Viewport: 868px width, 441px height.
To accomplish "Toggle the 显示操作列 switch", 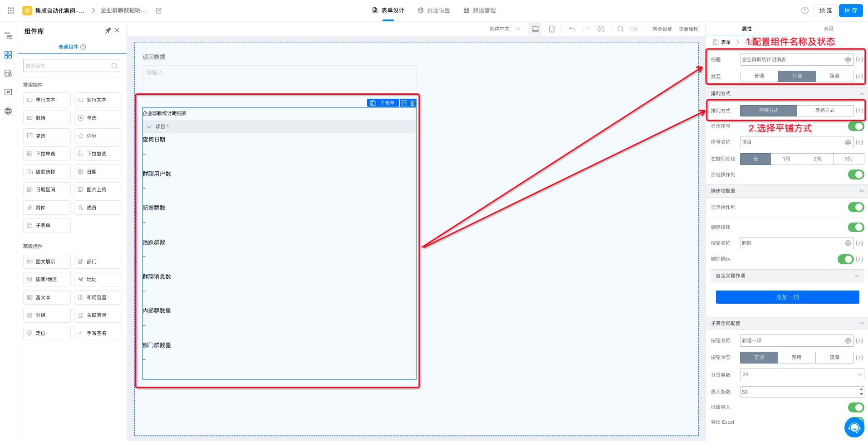I will coord(856,207).
